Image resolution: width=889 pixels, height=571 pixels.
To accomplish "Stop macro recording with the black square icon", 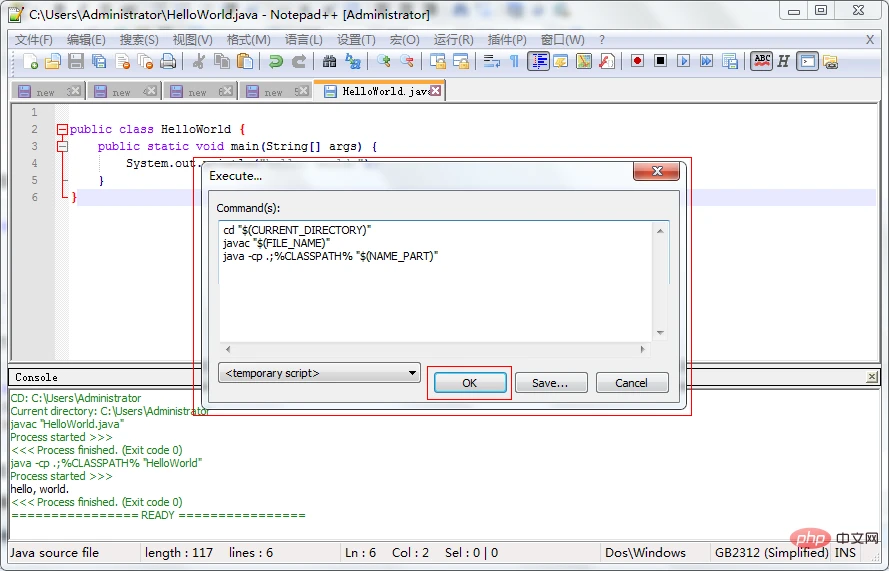I will click(x=661, y=61).
